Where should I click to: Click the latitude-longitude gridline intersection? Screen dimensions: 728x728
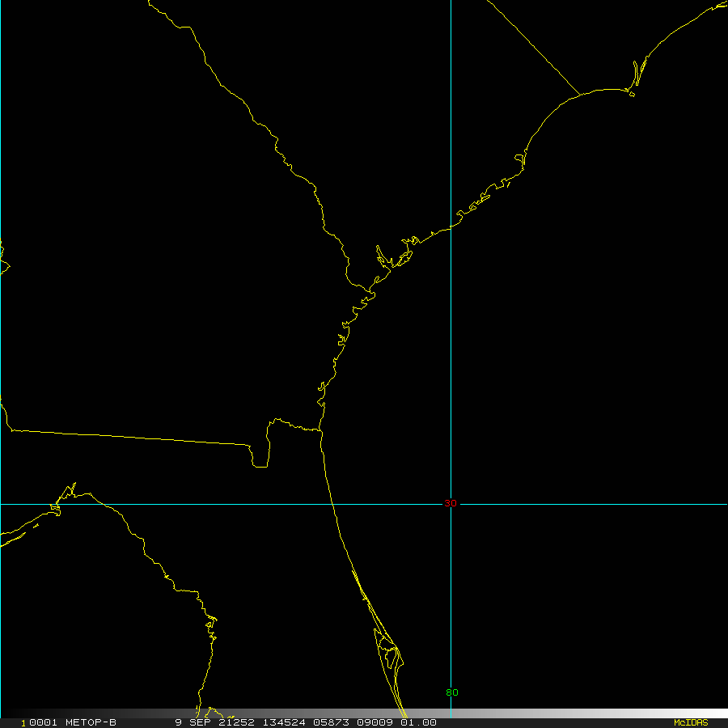click(x=451, y=503)
